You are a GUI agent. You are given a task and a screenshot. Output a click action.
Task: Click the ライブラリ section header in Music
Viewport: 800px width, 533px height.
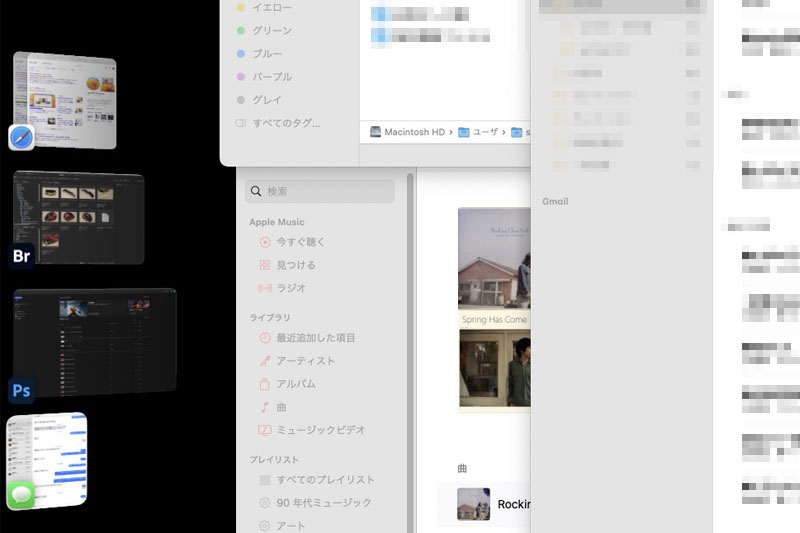(x=270, y=318)
